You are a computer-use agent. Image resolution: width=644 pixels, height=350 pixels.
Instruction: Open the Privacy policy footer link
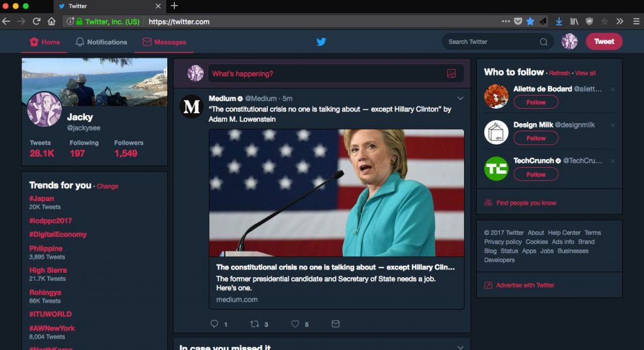(x=502, y=242)
